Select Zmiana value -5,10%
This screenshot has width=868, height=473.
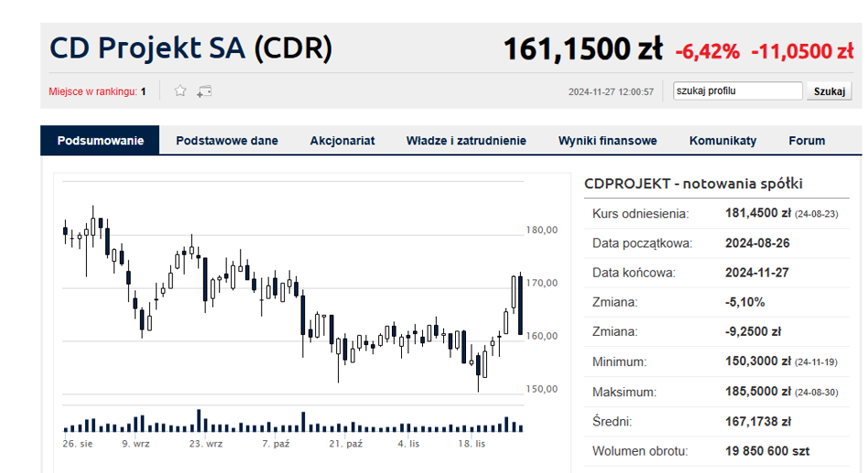pos(745,302)
